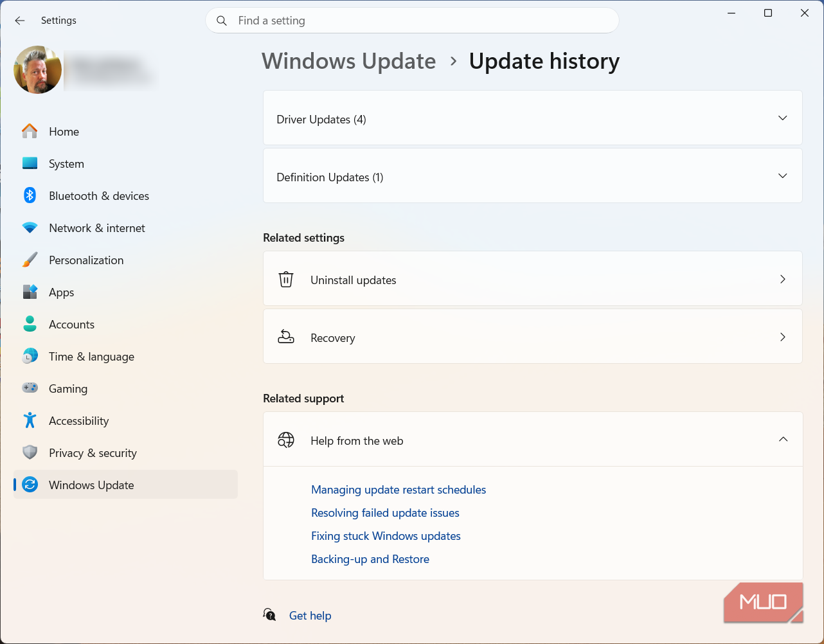Click the Uninstall updates trash icon
The width and height of the screenshot is (824, 644).
(x=286, y=280)
